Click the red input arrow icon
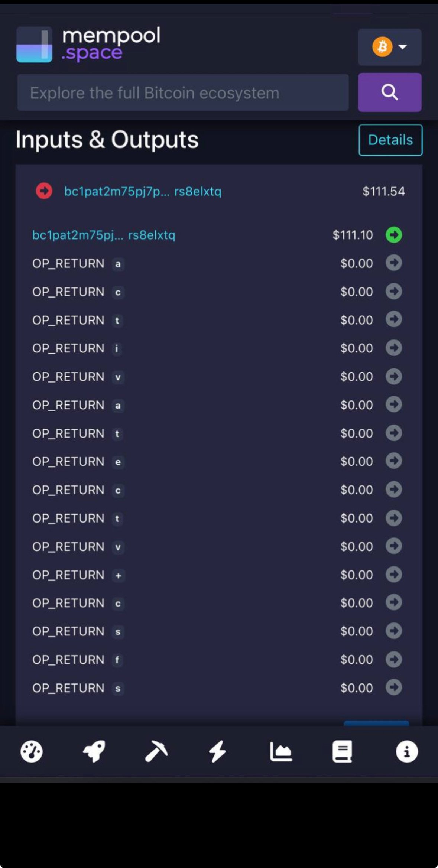Image resolution: width=438 pixels, height=868 pixels. point(44,191)
